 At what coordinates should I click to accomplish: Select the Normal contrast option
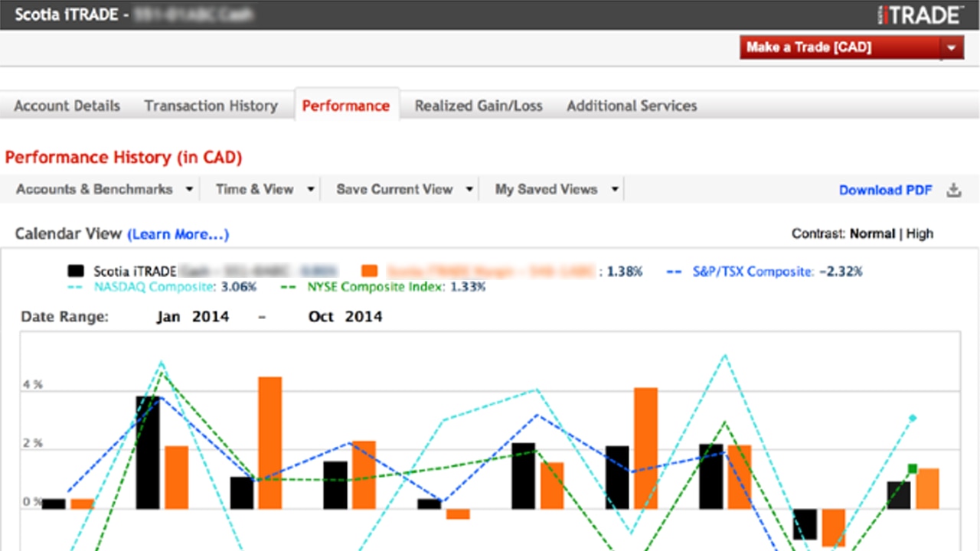(872, 233)
